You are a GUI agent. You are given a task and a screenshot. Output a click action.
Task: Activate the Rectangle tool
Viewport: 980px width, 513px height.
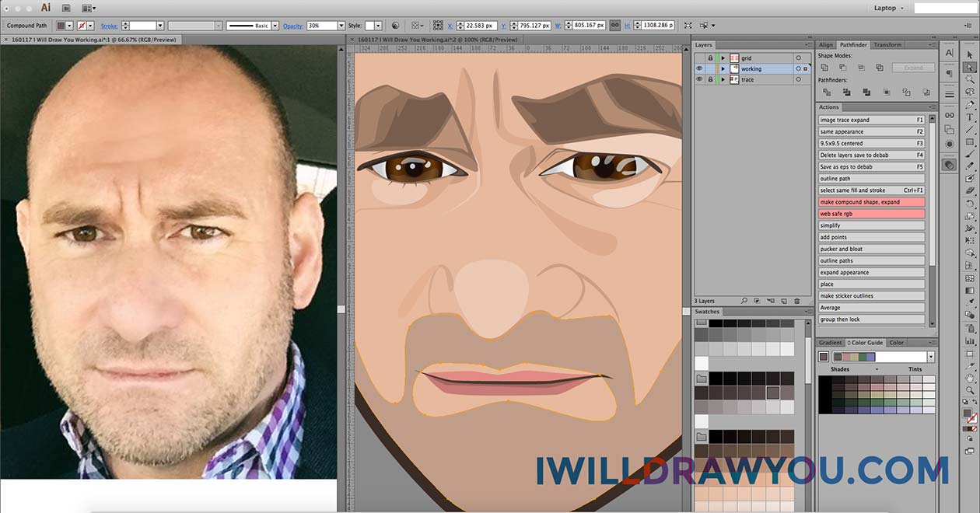(970, 141)
